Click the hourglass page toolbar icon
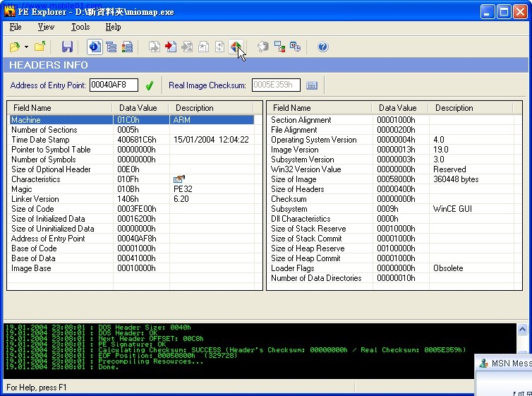The height and width of the screenshot is (396, 532). pos(187,47)
